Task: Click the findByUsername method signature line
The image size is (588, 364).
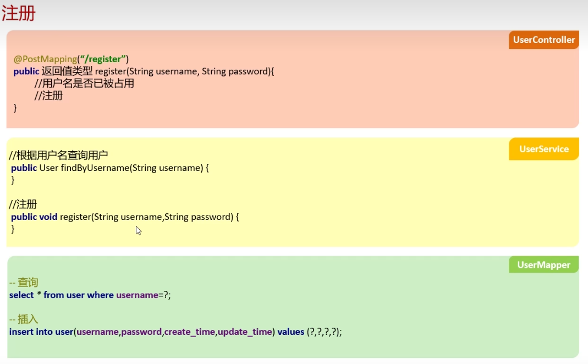Action: pyautogui.click(x=110, y=168)
